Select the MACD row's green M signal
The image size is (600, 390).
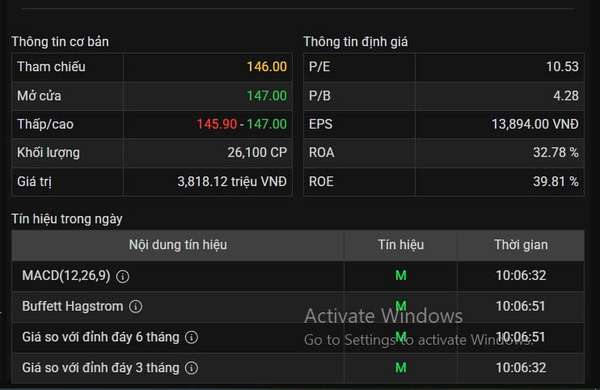coord(401,276)
